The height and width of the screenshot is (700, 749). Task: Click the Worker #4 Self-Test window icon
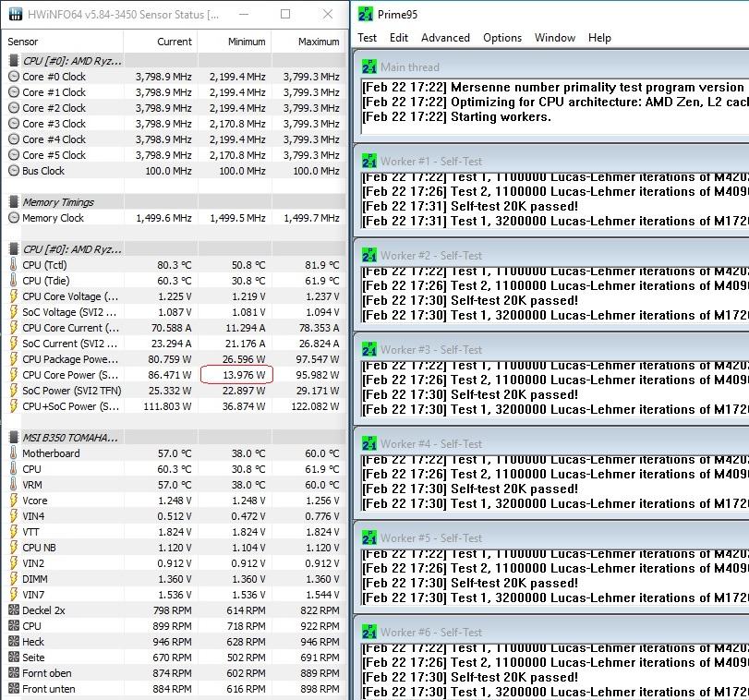pos(368,443)
